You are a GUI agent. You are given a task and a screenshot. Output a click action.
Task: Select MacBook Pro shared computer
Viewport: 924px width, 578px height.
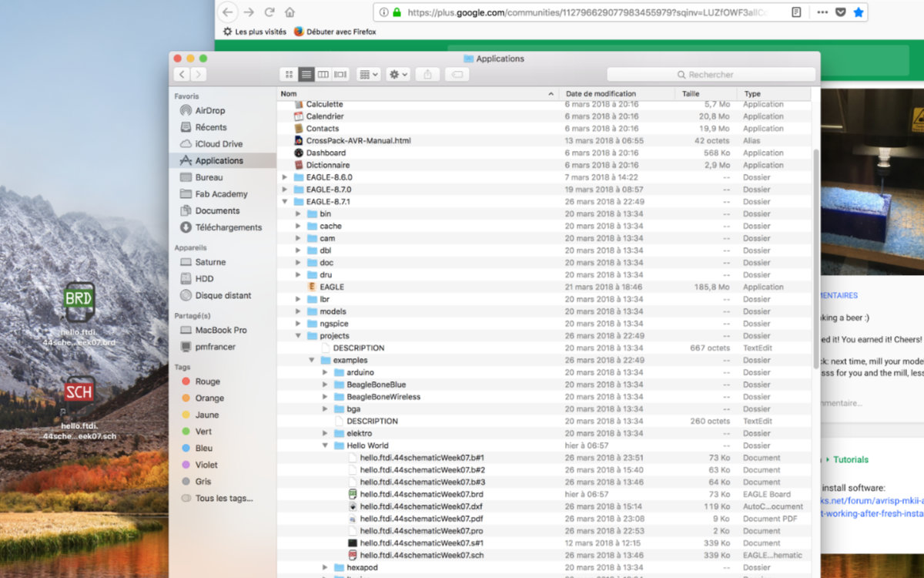point(223,330)
